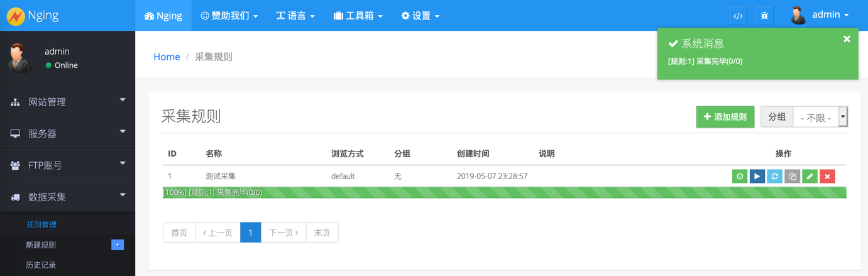
Task: Click the 网站管理 sitemap icon
Action: point(15,102)
